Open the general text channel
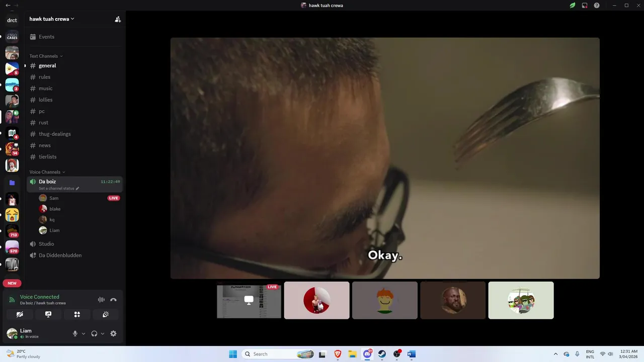Image resolution: width=644 pixels, height=362 pixels. coord(74,65)
